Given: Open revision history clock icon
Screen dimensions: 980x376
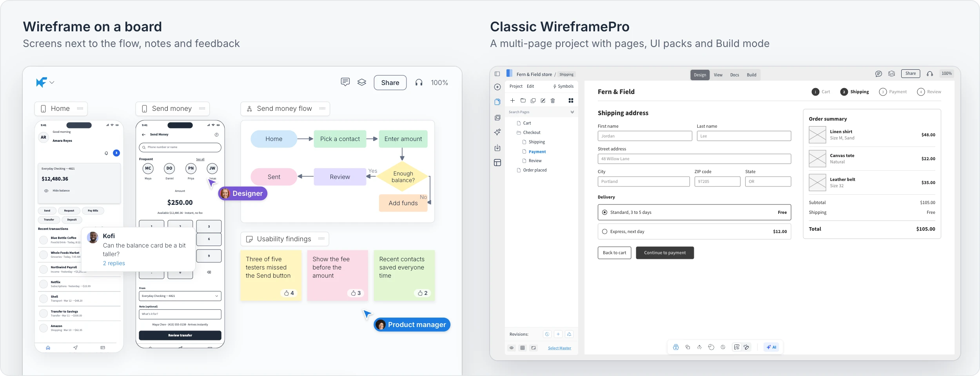Looking at the screenshot, I should click(x=547, y=334).
